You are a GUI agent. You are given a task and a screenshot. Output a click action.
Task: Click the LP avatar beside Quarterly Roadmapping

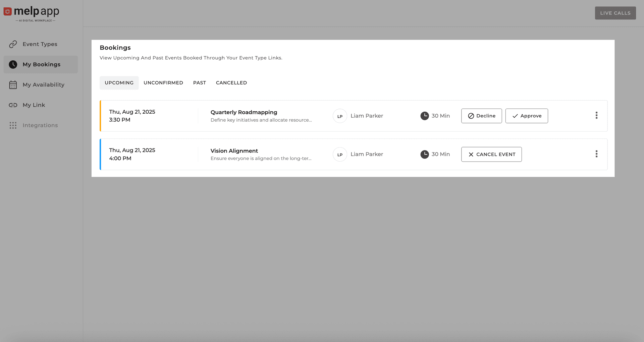coord(340,116)
